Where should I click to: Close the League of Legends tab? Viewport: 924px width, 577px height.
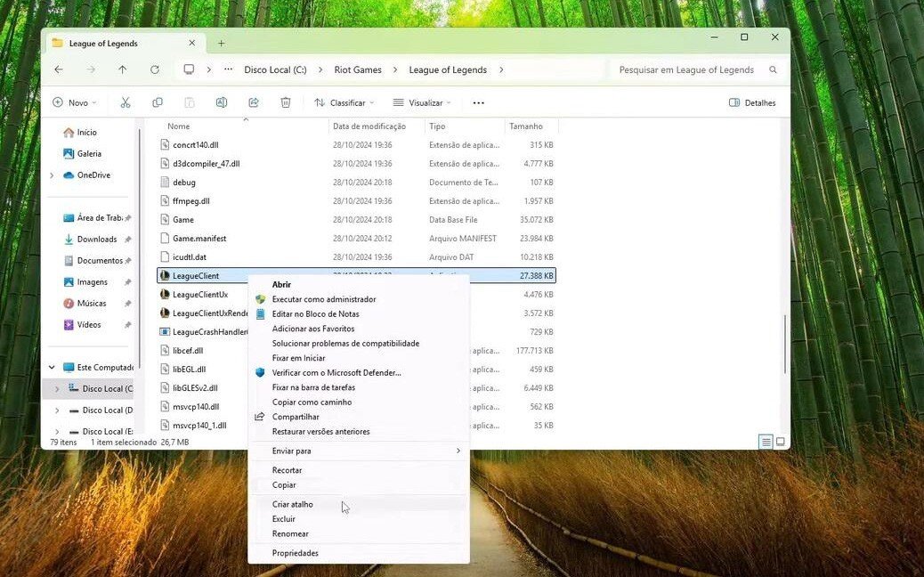point(192,43)
